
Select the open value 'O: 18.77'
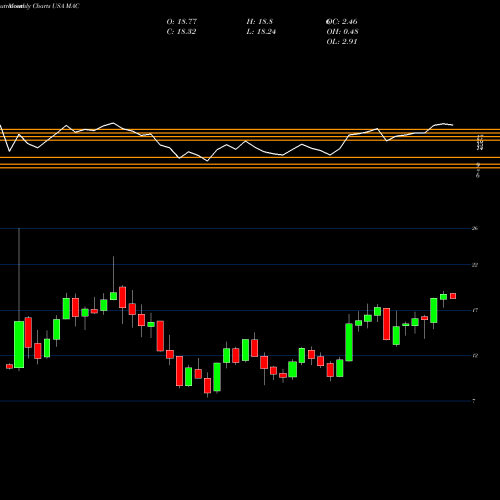(x=182, y=22)
